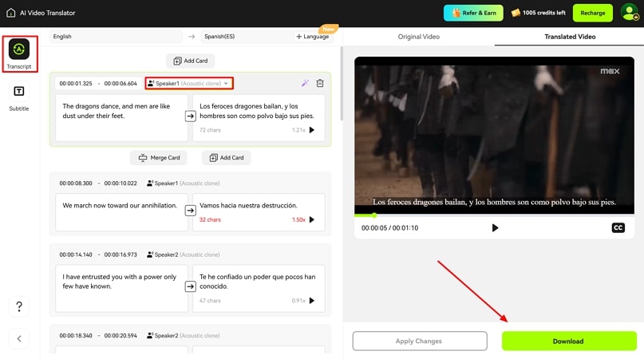The image size is (644, 359).
Task: Open the Transcript panel in sidebar
Action: click(18, 53)
